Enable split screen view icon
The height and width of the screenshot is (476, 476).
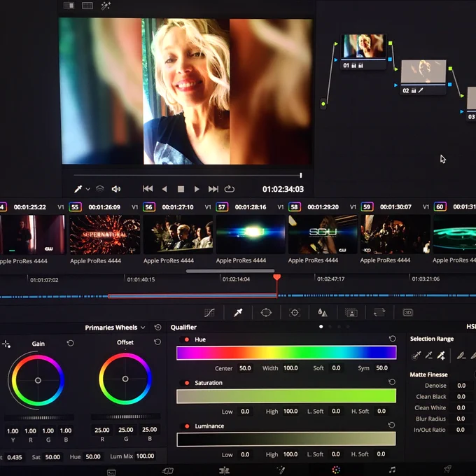tap(87, 6)
